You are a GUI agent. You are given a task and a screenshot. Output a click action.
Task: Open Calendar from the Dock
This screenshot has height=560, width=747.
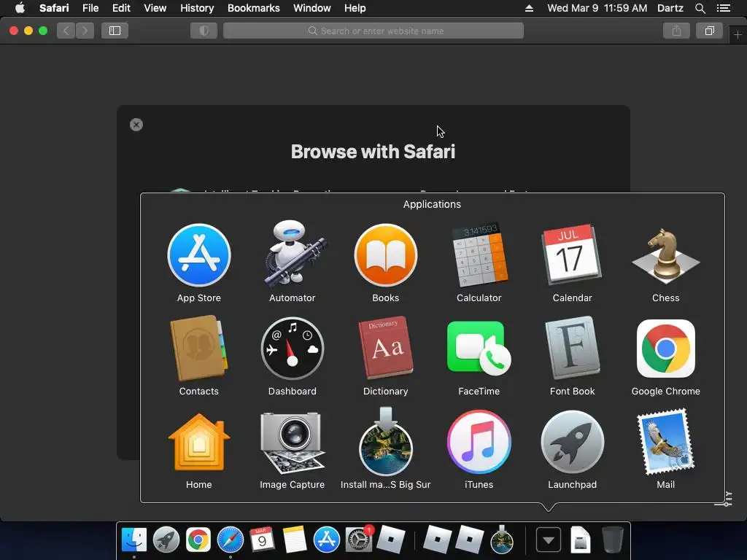262,539
